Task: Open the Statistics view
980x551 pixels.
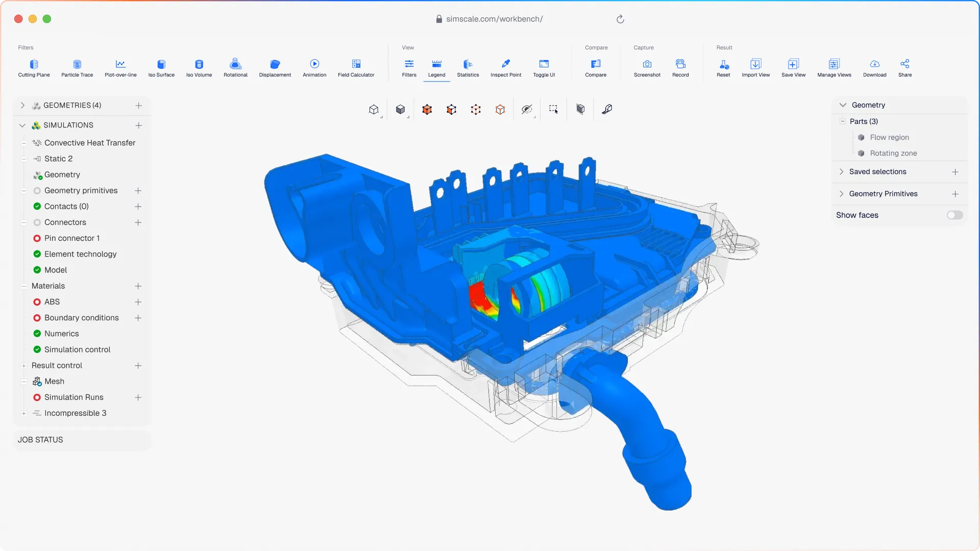Action: (x=468, y=68)
